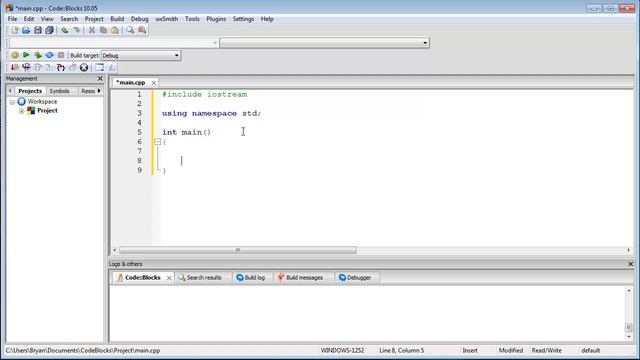The image size is (640, 360).
Task: Open the Tools menu
Action: [x=192, y=19]
